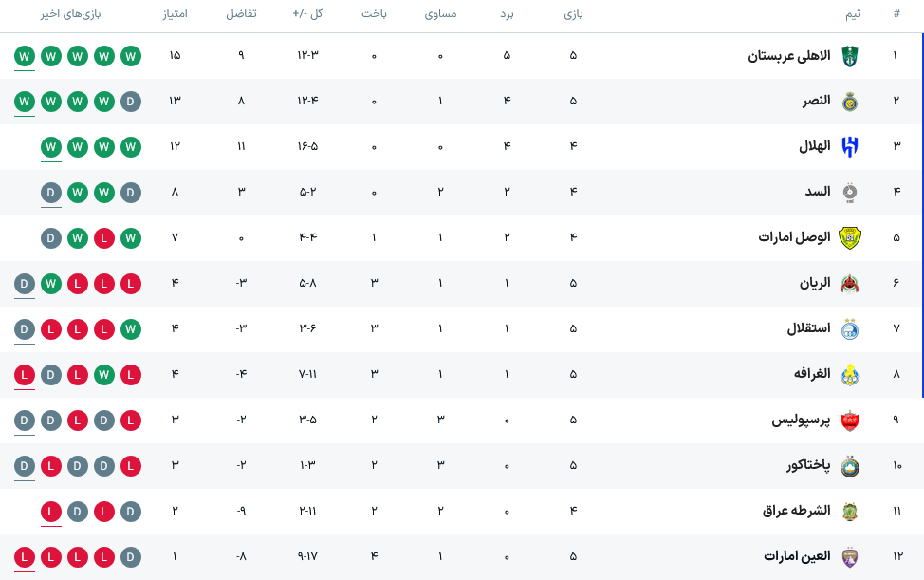Click the Al-Rayyan club logo

tap(850, 284)
